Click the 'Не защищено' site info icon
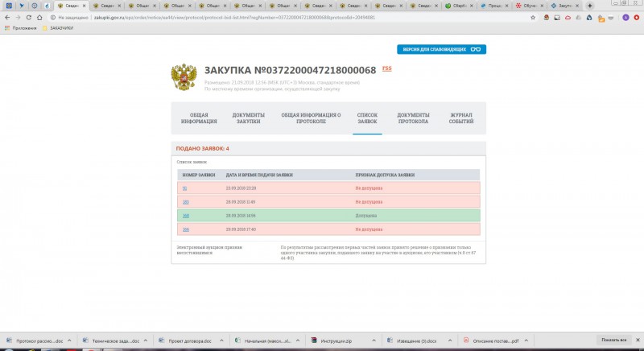 pyautogui.click(x=53, y=18)
